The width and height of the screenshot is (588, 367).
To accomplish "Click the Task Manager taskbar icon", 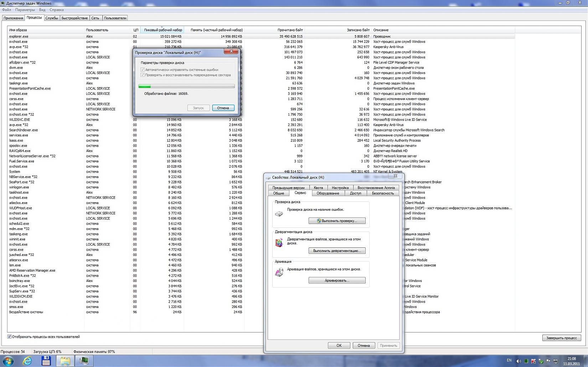I will [x=84, y=361].
